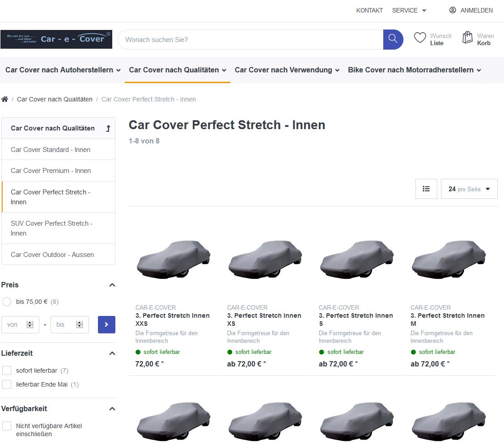
Task: Click 'Car Cover nach Qualitäten' breadcrumb link
Action: 55,99
